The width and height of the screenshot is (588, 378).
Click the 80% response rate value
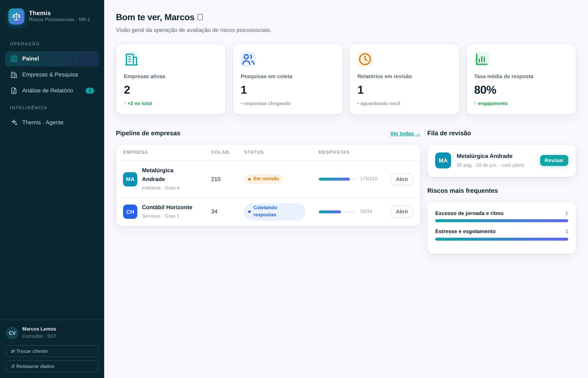(485, 90)
